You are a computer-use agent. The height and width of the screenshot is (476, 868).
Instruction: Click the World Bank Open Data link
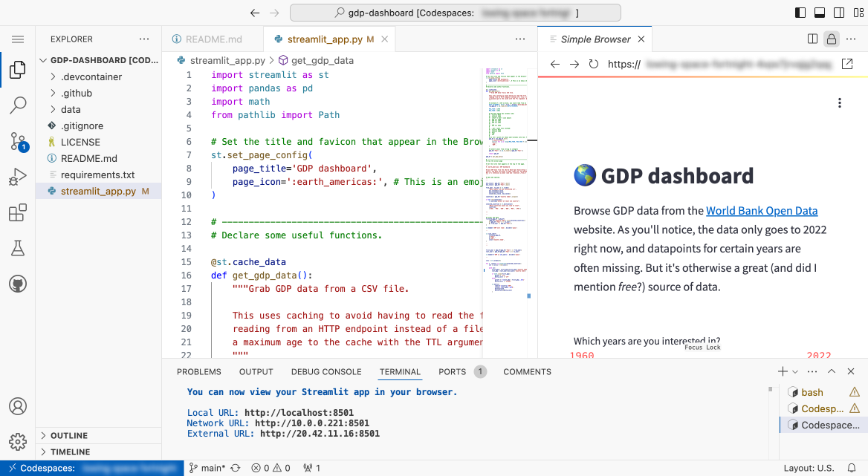[761, 210]
